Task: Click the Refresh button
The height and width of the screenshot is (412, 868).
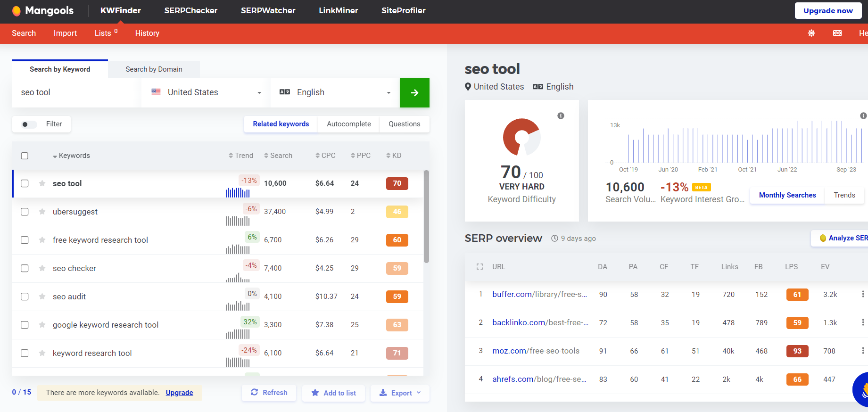Action: coord(269,393)
